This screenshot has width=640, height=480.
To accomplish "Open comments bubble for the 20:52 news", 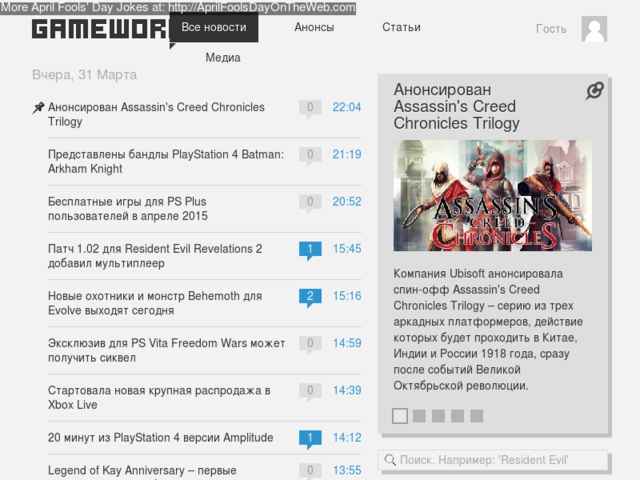I will tap(310, 202).
